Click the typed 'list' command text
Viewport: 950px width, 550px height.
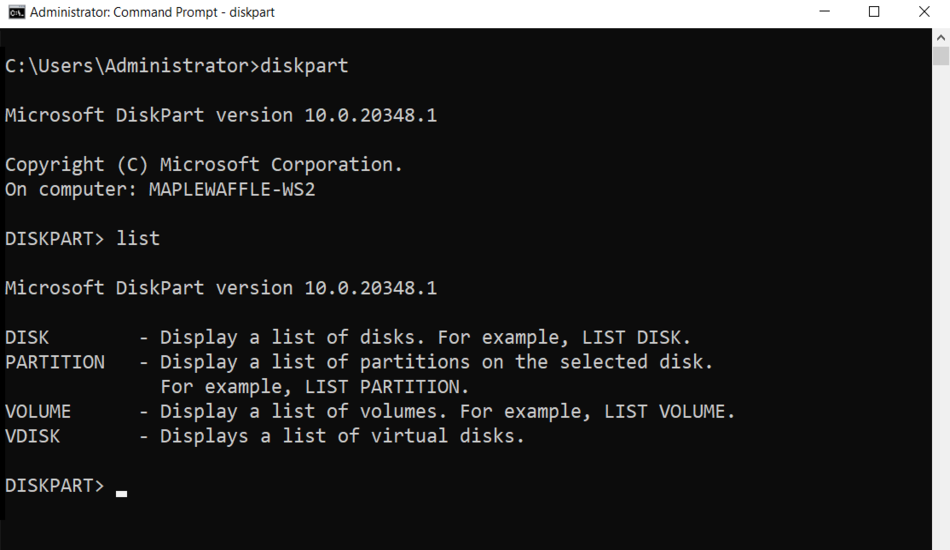coord(138,239)
